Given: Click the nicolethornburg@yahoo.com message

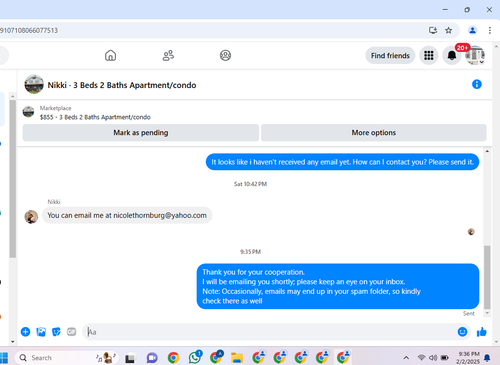Looking at the screenshot, I should coord(127,215).
